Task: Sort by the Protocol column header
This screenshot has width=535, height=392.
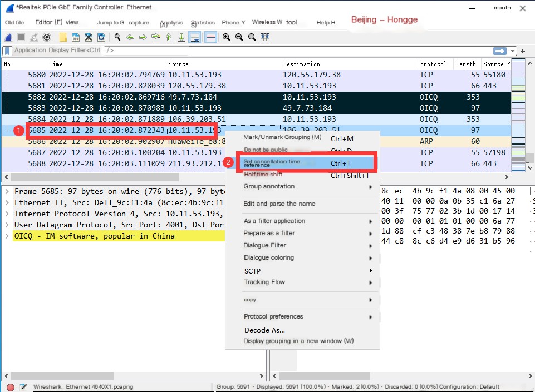Action: point(435,64)
